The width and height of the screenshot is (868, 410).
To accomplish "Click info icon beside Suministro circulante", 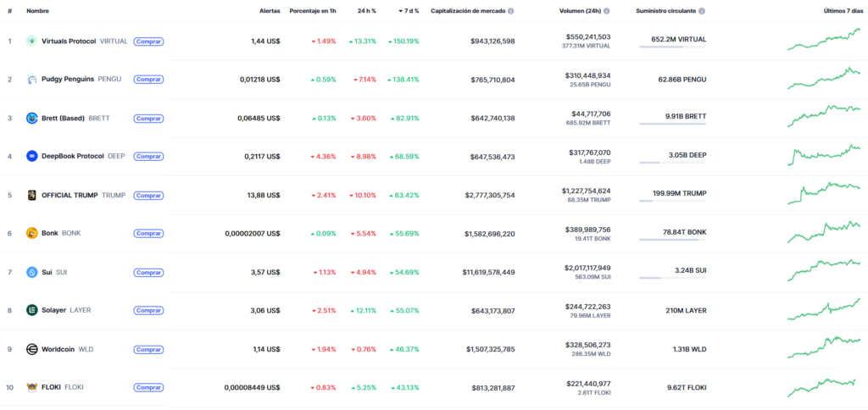I will 702,11.
